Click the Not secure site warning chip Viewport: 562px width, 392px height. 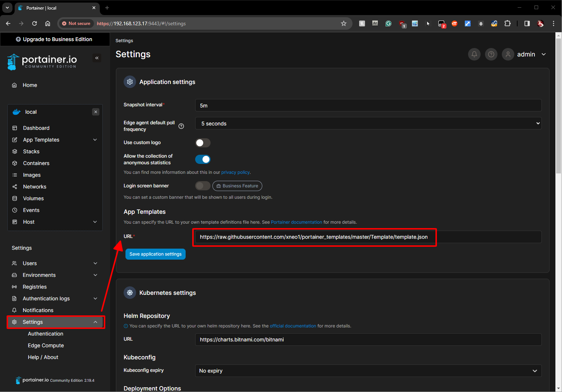coord(76,23)
